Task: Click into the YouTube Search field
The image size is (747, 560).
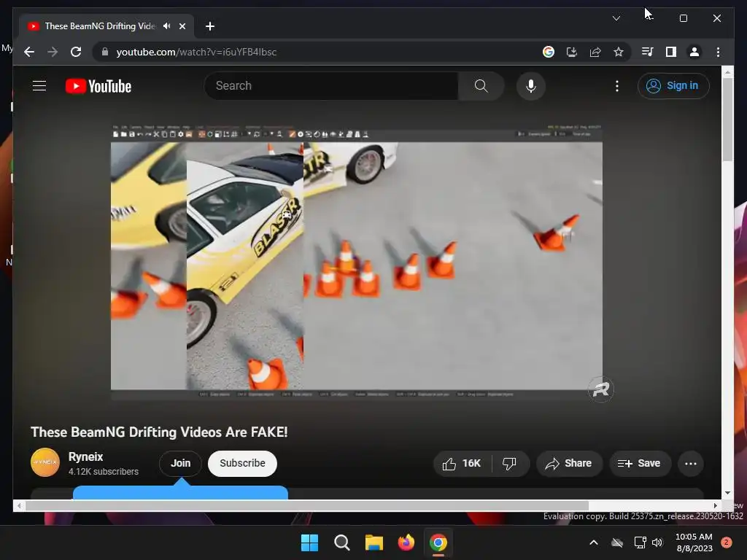Action: (x=332, y=86)
